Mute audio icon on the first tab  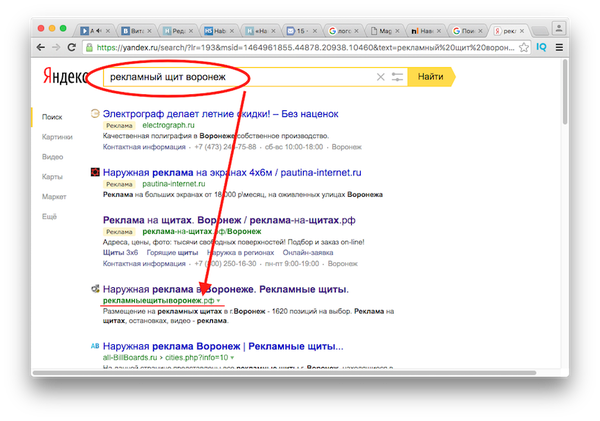coord(99,31)
